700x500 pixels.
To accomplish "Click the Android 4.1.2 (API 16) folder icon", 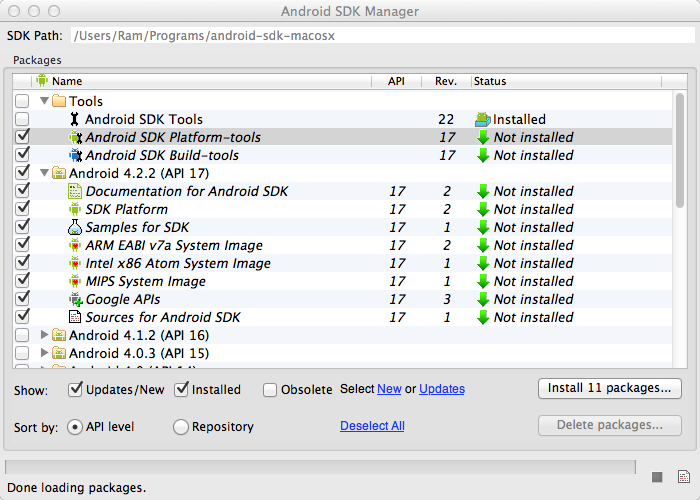I will (x=59, y=335).
